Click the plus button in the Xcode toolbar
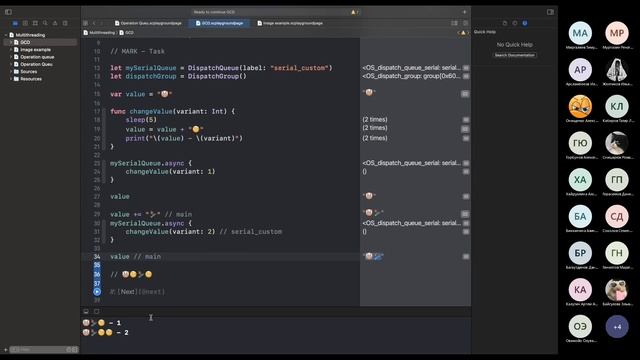Image resolution: width=640 pixels, height=360 pixels. coord(464,12)
